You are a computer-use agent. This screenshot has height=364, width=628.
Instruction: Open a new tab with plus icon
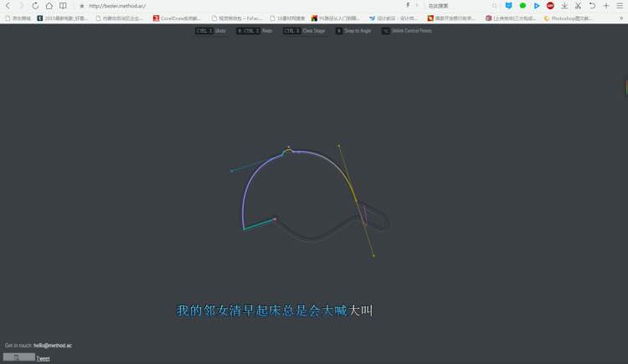point(606,6)
